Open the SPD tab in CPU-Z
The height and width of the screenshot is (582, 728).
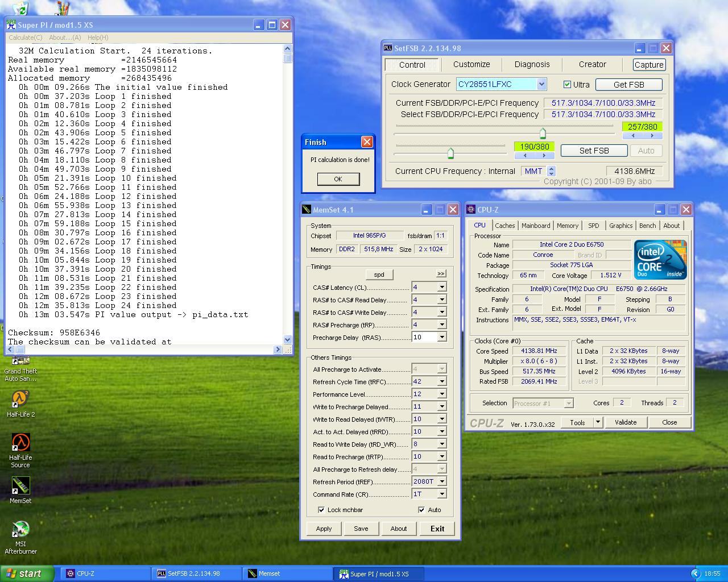pos(593,226)
